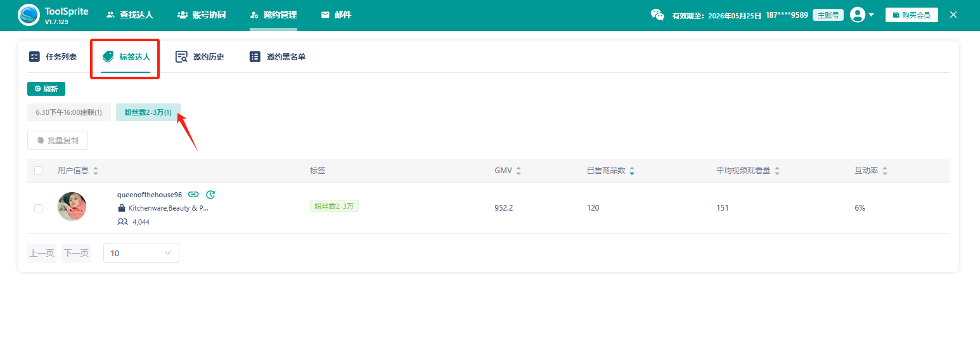Click the link icon beside queenofthehouse96

(x=194, y=195)
